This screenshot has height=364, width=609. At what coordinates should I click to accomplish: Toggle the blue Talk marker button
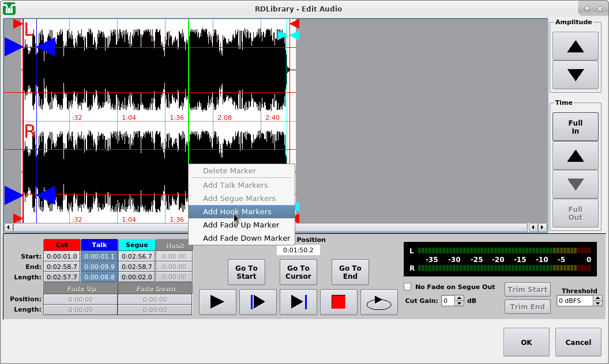(x=99, y=245)
